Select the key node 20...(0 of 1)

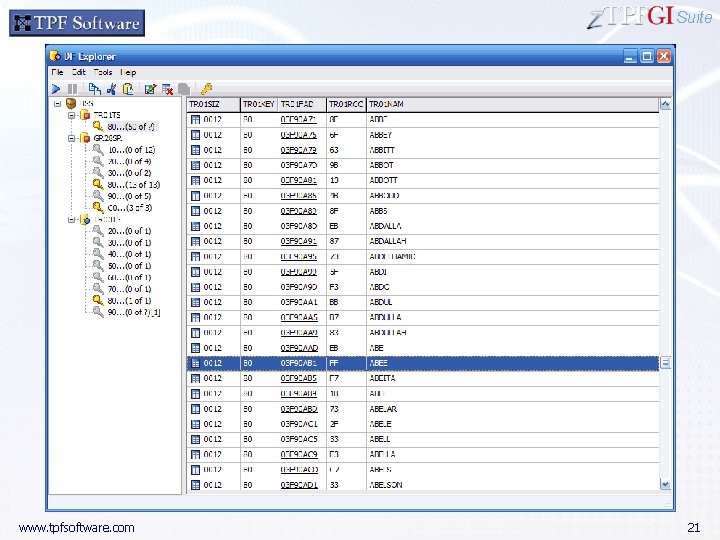pos(129,231)
